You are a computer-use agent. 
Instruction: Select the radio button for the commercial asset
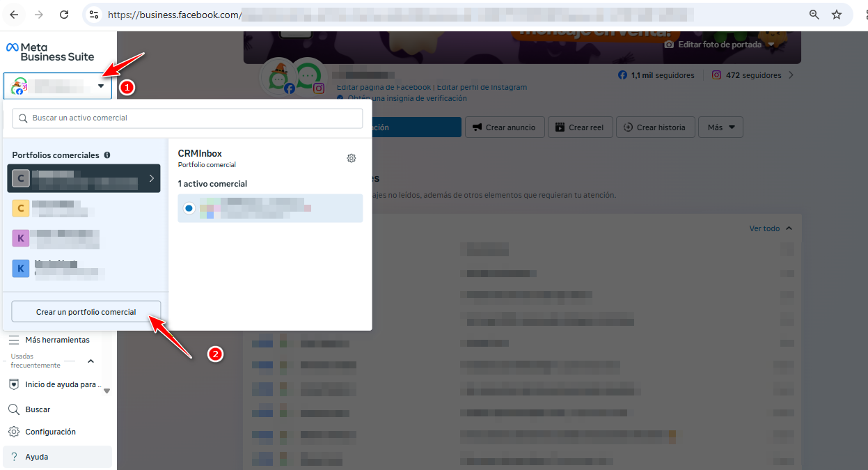tap(189, 208)
